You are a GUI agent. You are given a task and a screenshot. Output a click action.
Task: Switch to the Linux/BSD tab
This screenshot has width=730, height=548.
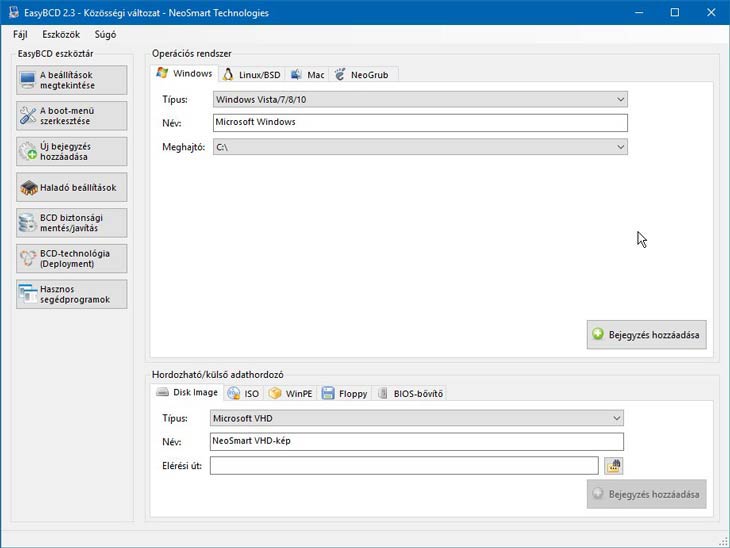(252, 75)
